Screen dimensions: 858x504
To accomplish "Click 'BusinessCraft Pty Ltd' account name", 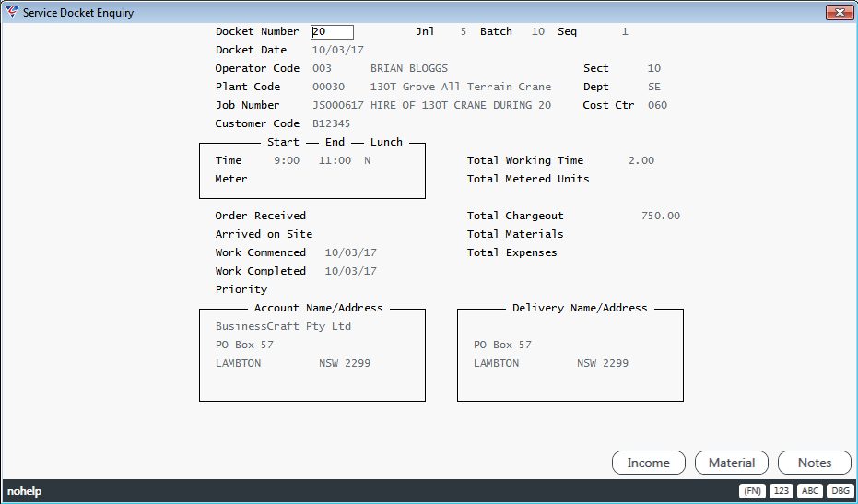I will 284,326.
